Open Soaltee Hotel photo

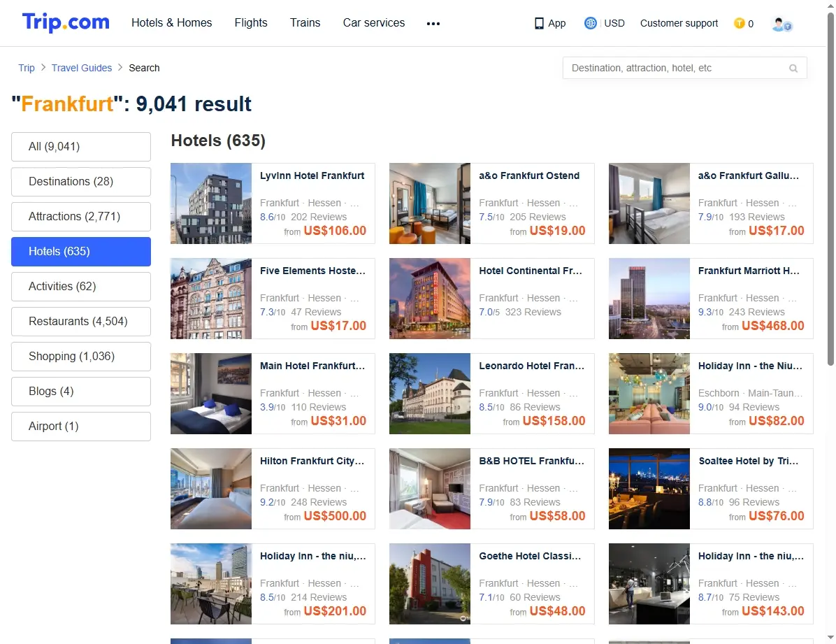pos(649,489)
